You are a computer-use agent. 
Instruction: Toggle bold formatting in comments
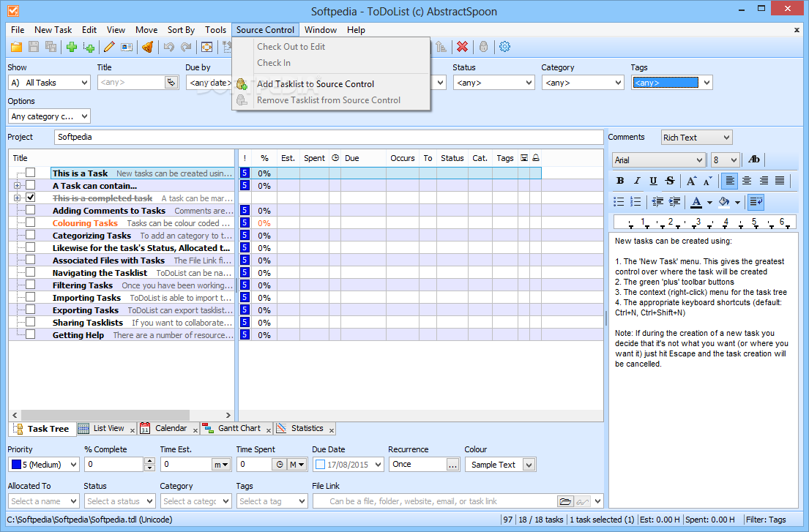point(620,181)
